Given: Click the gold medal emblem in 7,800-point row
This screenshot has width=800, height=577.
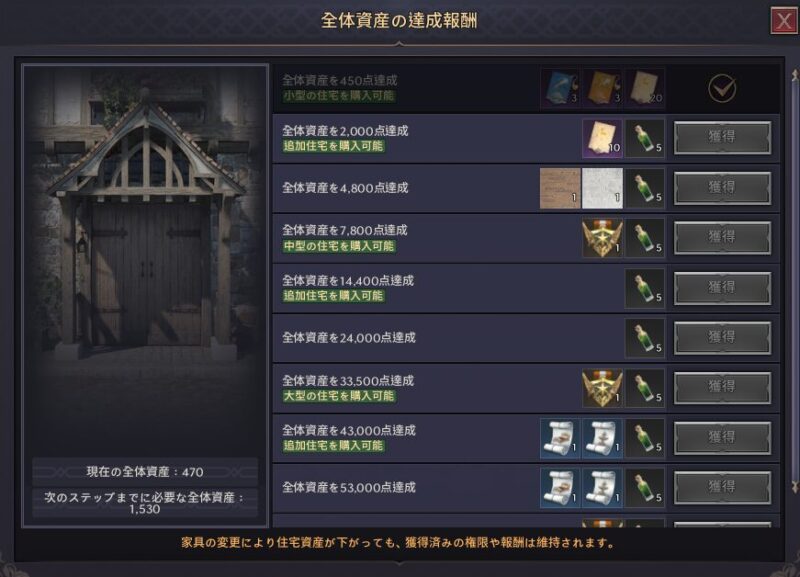Looking at the screenshot, I should coord(602,238).
